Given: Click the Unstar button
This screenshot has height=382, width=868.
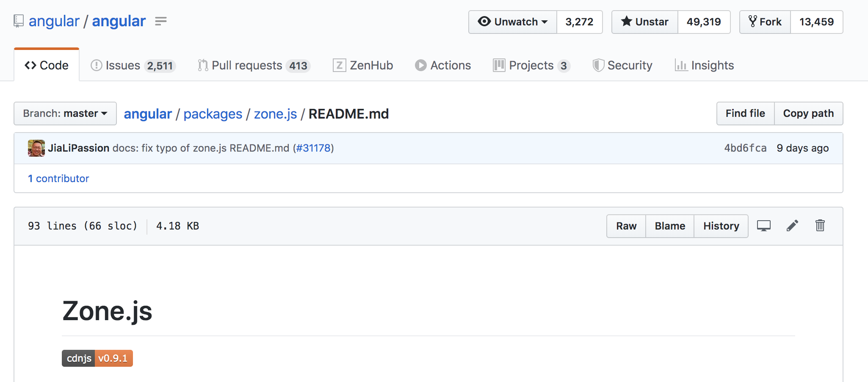Looking at the screenshot, I should [x=645, y=22].
